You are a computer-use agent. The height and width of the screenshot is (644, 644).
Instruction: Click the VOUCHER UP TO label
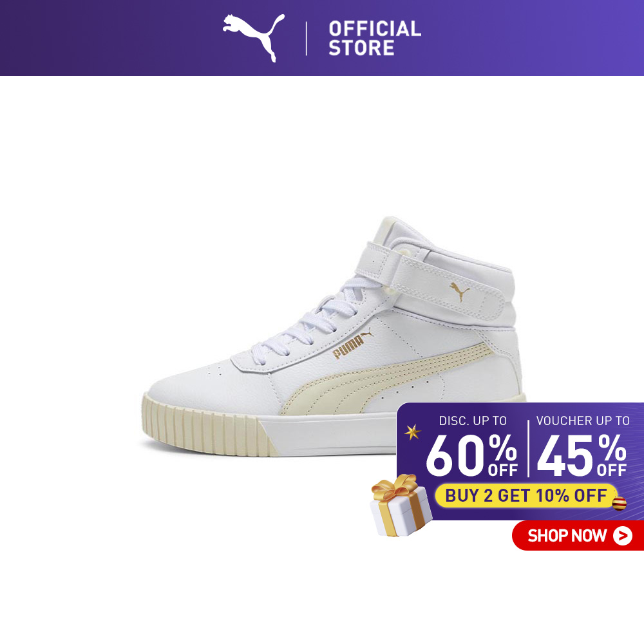pyautogui.click(x=582, y=421)
